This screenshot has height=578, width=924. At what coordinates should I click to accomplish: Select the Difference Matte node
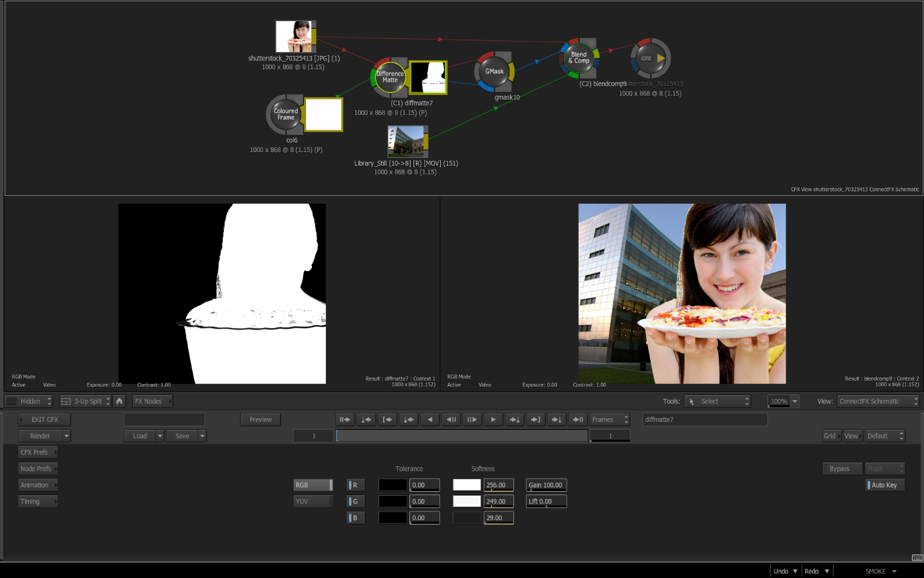pos(390,77)
